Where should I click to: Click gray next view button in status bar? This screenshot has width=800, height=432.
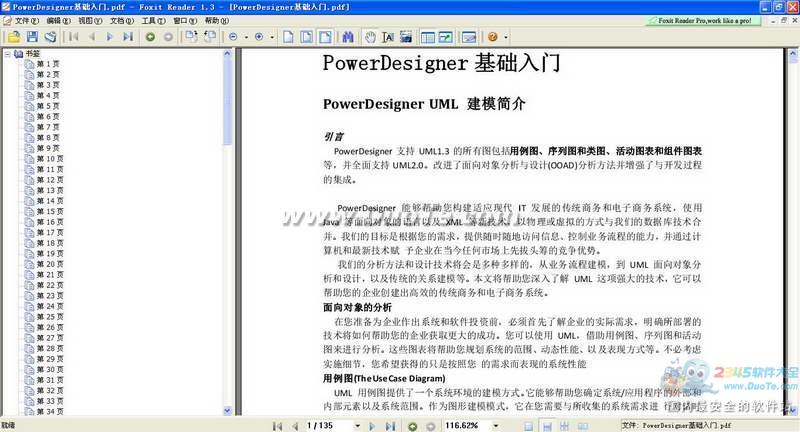(x=431, y=426)
